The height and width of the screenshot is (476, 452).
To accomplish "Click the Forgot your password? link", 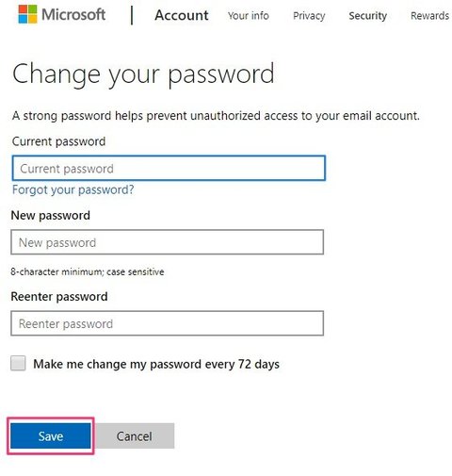I will click(73, 189).
